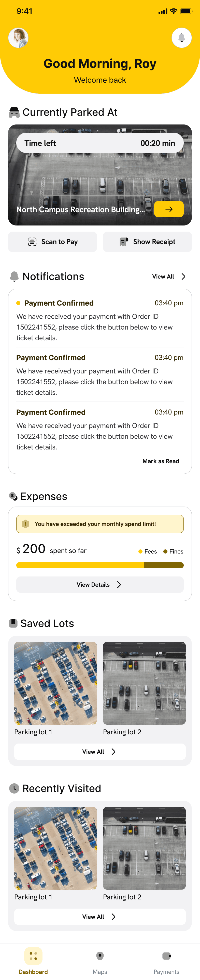Tap the Scan to Pay button
Viewport: 200px width, 980px height.
[52, 242]
